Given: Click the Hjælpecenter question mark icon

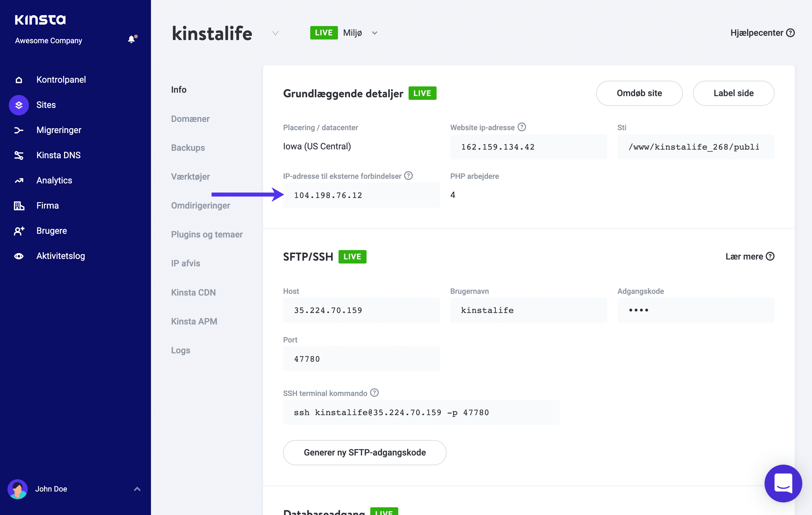Looking at the screenshot, I should click(791, 33).
